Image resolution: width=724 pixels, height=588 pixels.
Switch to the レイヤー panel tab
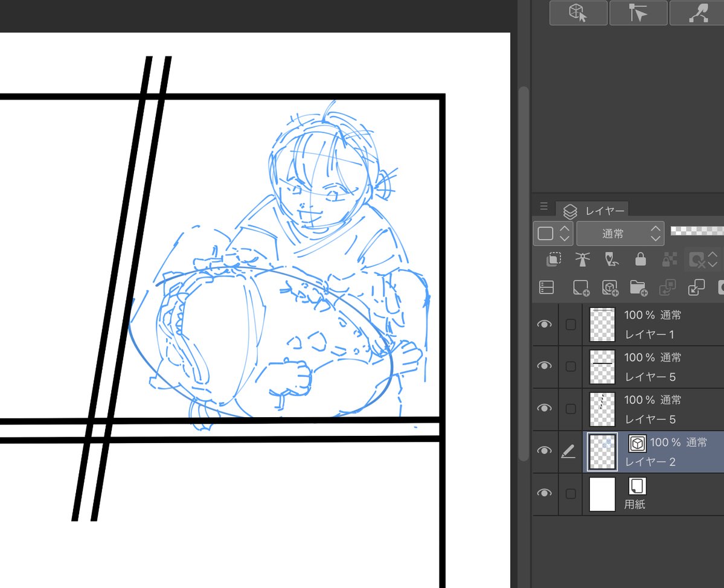594,211
